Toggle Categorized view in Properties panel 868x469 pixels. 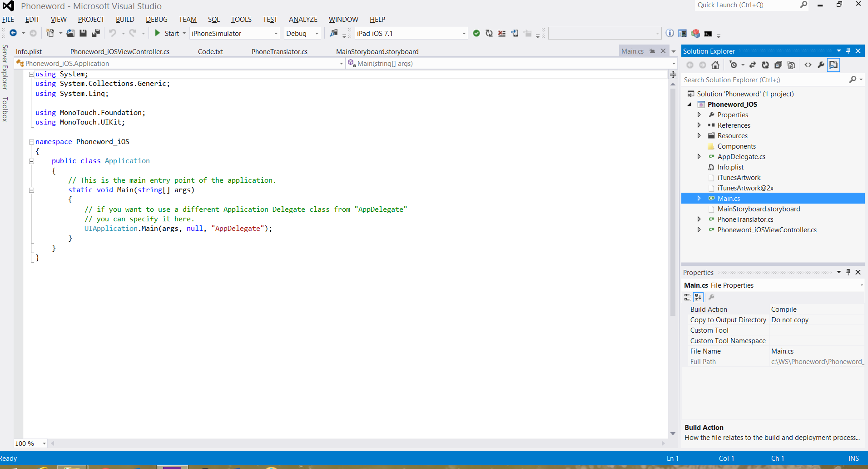(688, 297)
